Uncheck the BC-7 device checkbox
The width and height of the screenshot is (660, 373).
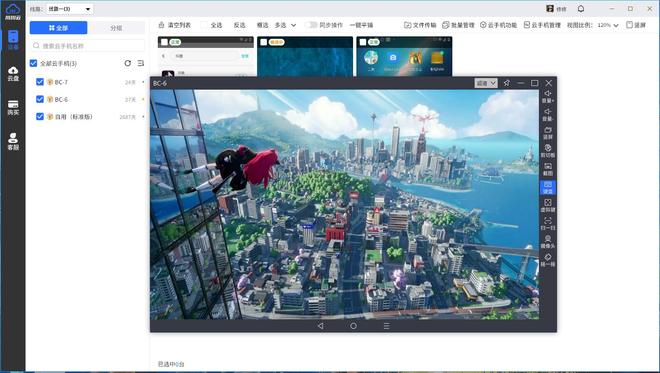click(40, 82)
